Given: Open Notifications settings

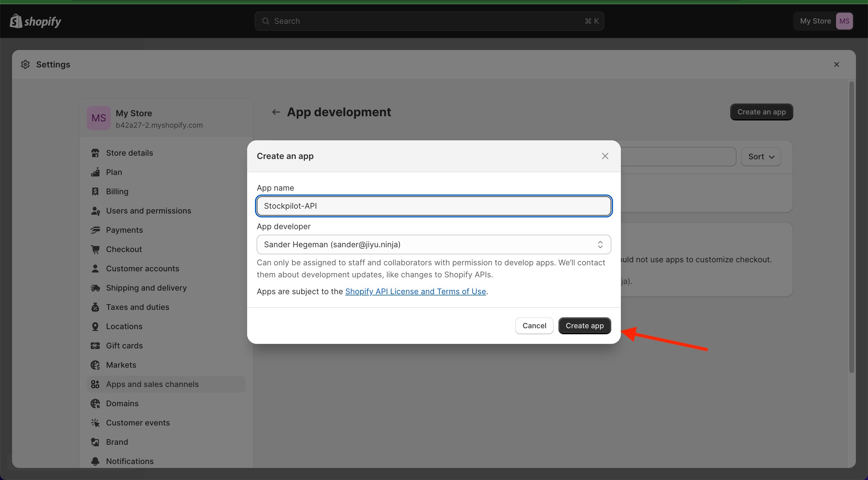Looking at the screenshot, I should click(x=166, y=461).
